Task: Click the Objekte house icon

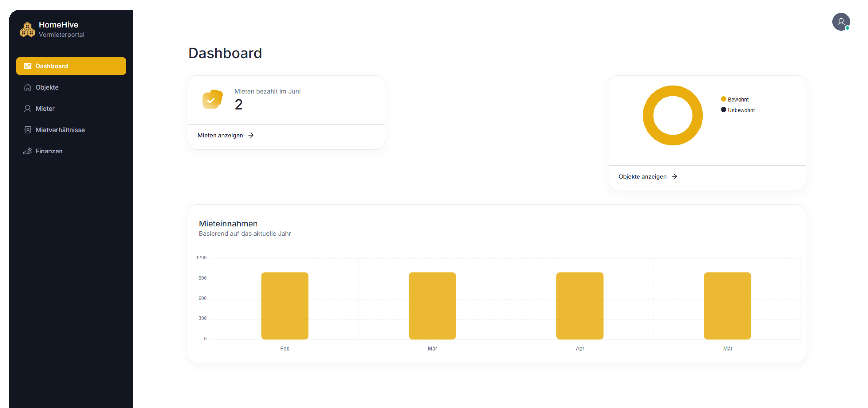Action: pyautogui.click(x=28, y=87)
